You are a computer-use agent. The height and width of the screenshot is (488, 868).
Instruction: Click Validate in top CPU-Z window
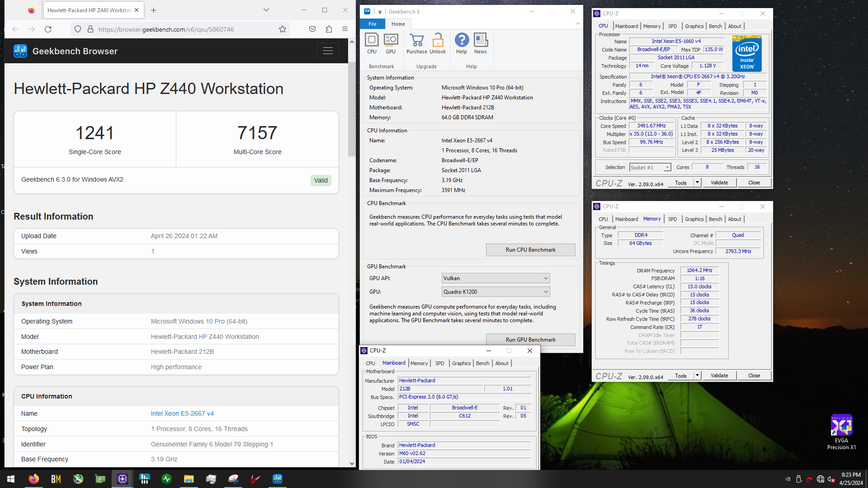click(719, 183)
